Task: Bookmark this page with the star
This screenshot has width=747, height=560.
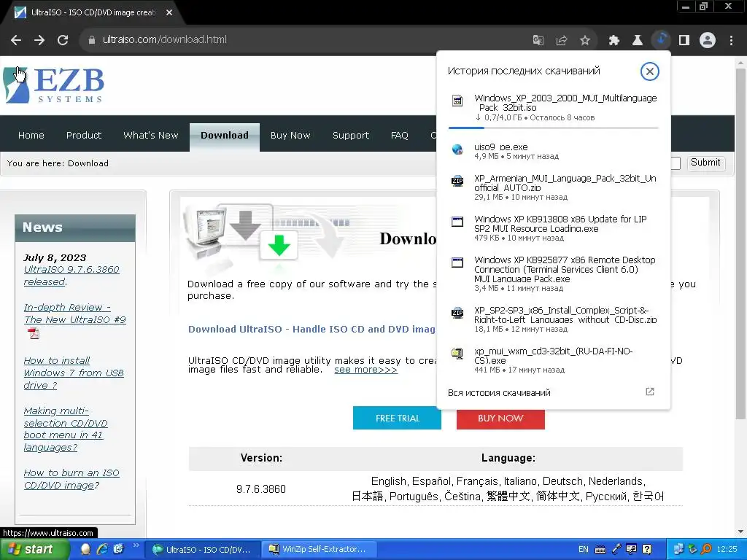Action: (x=585, y=40)
